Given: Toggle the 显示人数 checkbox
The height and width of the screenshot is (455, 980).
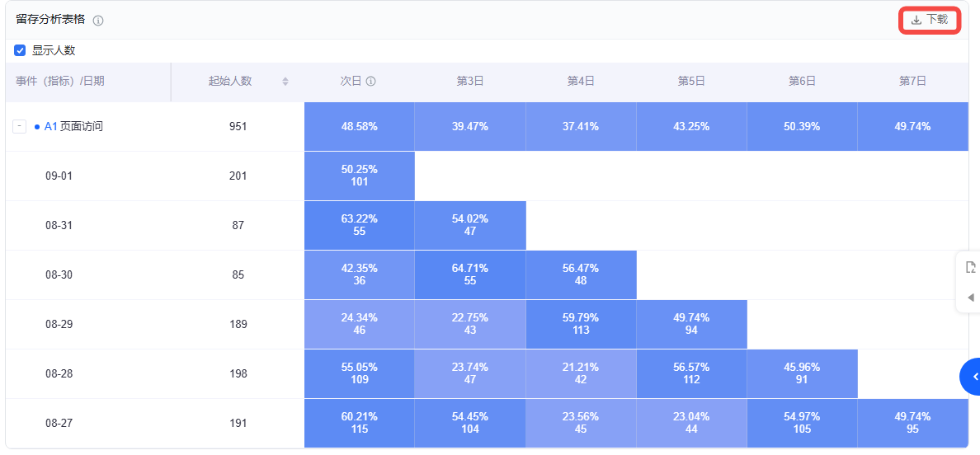Looking at the screenshot, I should tap(20, 50).
